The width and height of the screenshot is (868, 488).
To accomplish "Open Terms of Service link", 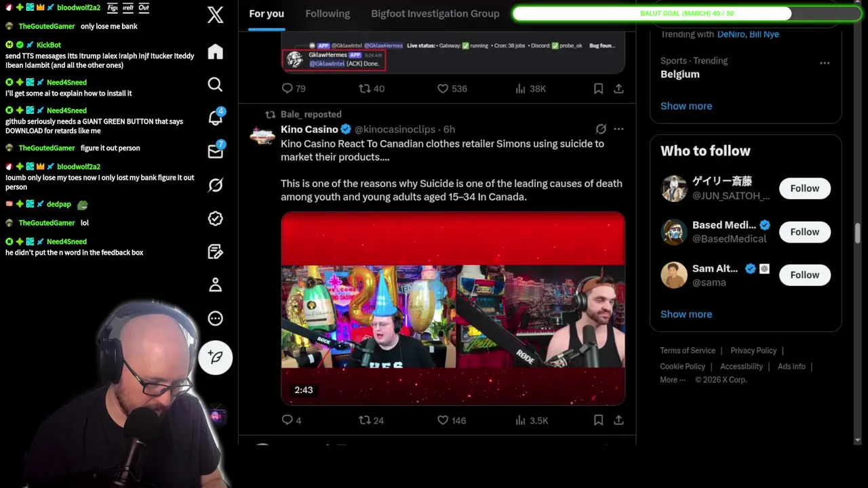I will [688, 350].
